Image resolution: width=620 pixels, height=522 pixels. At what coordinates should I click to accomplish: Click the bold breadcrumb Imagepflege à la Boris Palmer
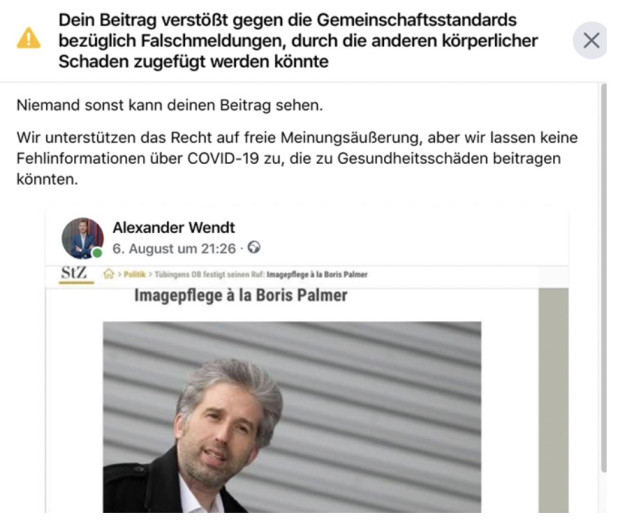coord(317,274)
